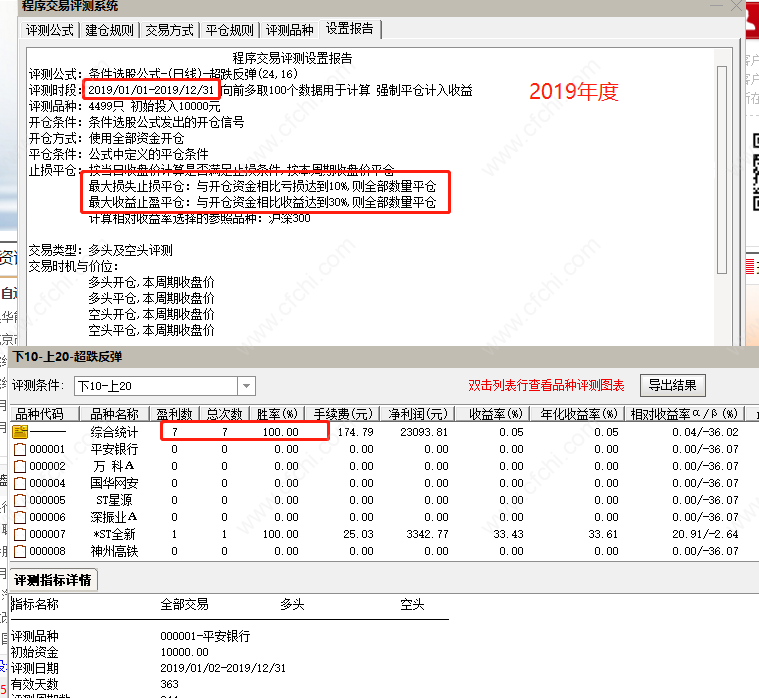Open the 平仓规则 tab
The image size is (759, 698).
point(229,30)
